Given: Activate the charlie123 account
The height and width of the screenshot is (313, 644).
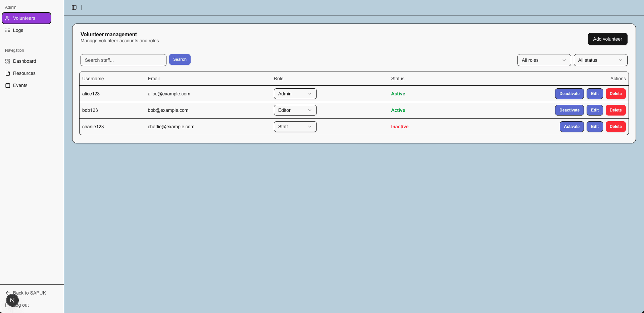Looking at the screenshot, I should coord(572,127).
